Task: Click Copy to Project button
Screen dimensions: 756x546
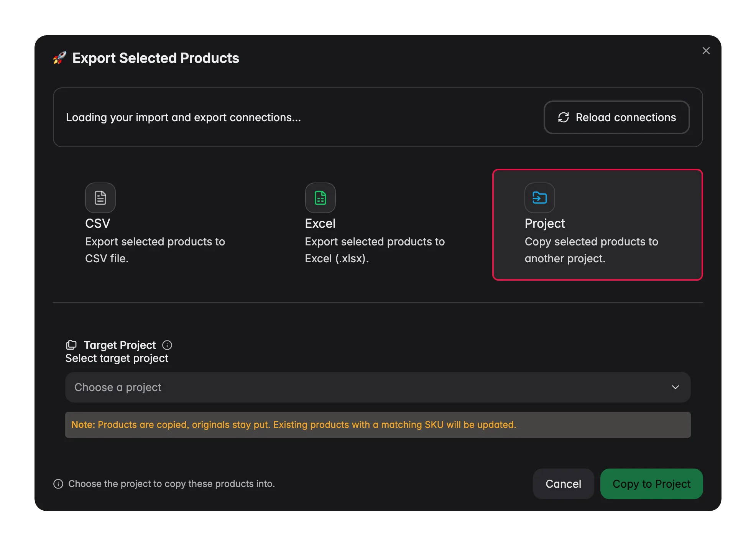Action: click(652, 484)
